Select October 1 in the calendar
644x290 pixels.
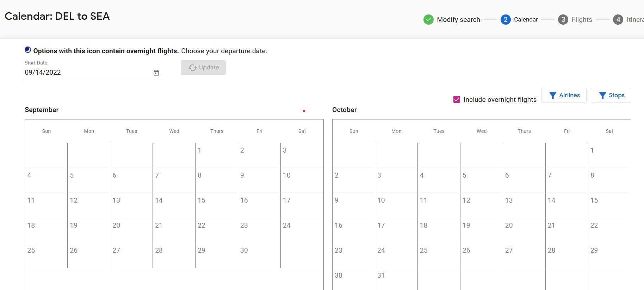pos(609,155)
